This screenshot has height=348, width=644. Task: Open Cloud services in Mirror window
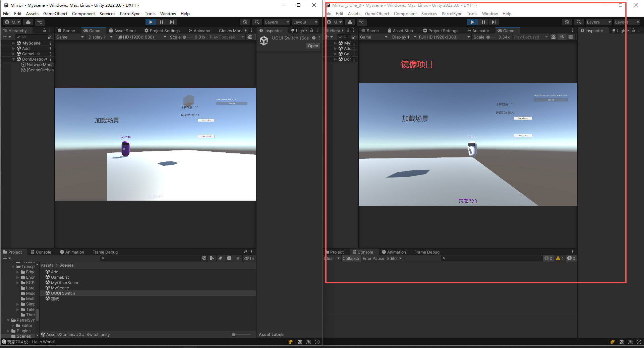[x=28, y=22]
